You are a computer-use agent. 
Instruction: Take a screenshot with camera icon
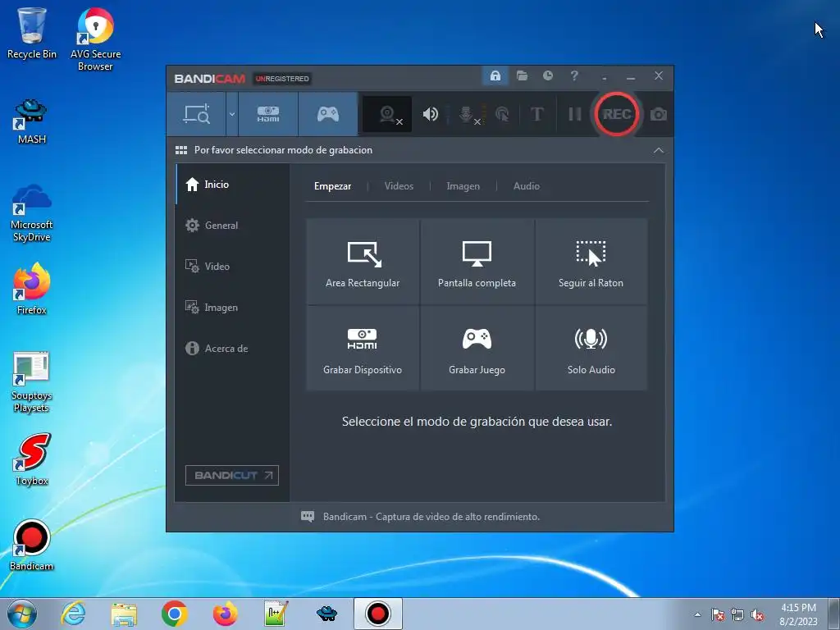click(659, 114)
